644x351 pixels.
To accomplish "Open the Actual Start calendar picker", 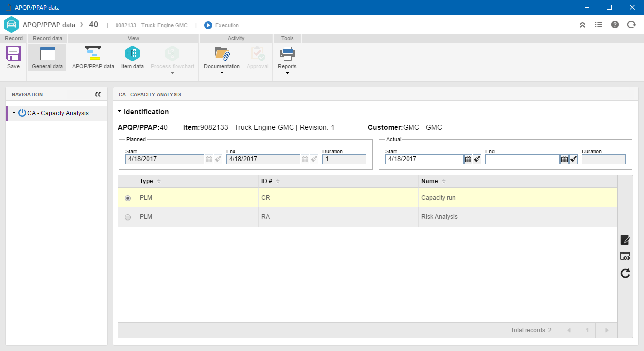I will click(x=468, y=159).
